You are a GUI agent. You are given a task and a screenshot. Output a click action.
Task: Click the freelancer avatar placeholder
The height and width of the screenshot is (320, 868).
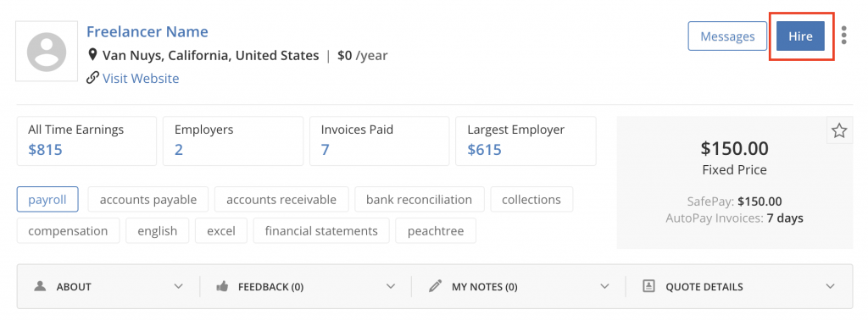pyautogui.click(x=47, y=52)
